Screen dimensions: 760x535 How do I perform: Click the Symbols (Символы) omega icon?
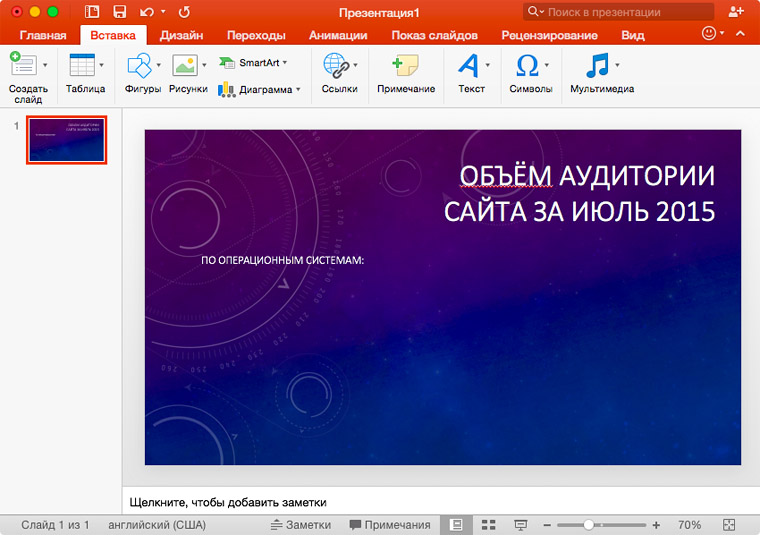(x=526, y=66)
